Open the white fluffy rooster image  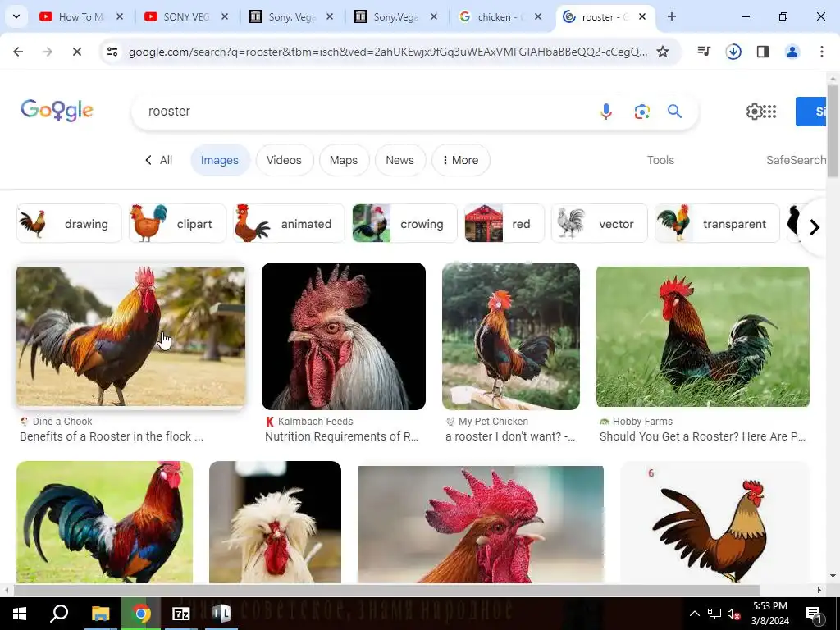[x=275, y=522]
